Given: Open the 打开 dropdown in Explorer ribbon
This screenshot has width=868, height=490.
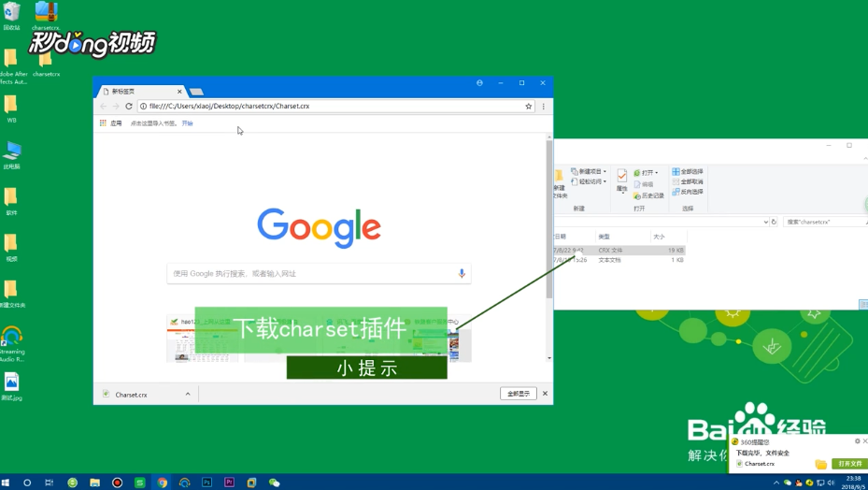Looking at the screenshot, I should tap(646, 172).
